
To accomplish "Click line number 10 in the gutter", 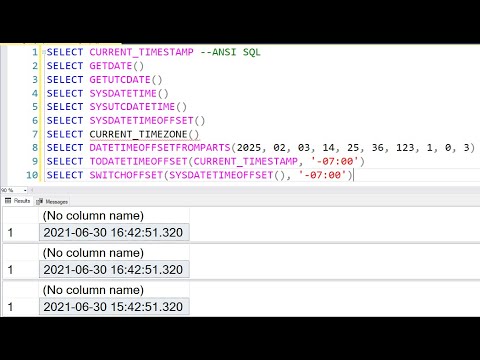I will [32, 175].
